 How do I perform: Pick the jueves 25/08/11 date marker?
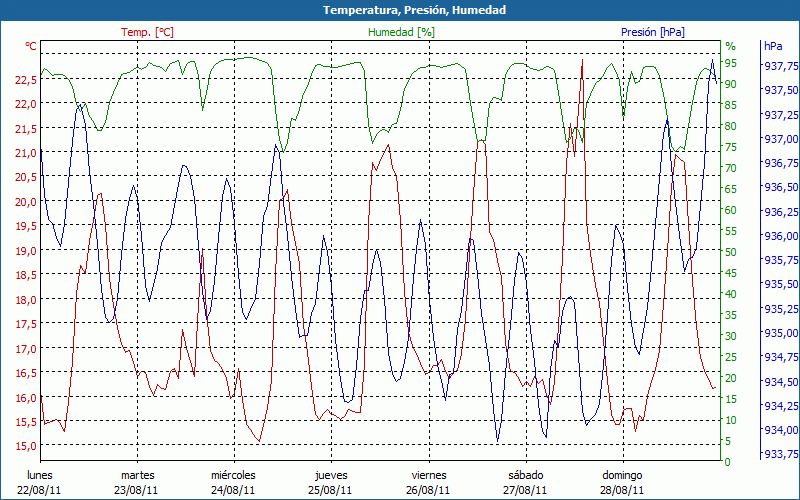coord(331,482)
